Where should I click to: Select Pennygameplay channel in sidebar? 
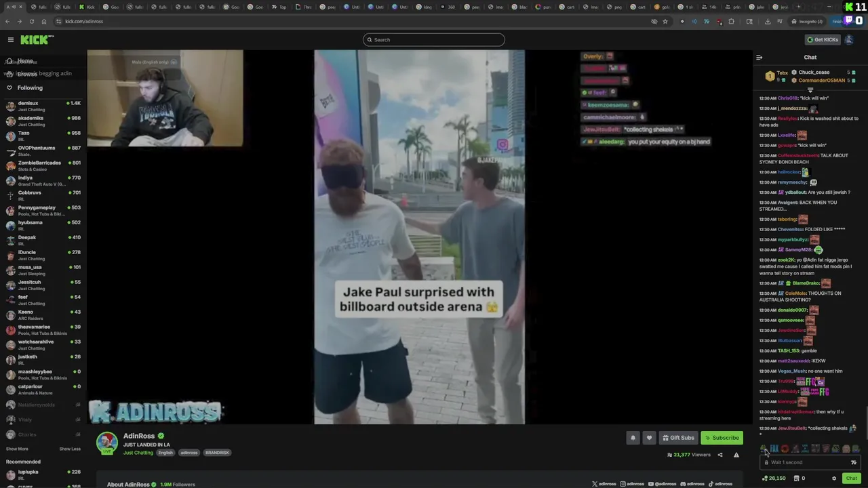(42, 211)
